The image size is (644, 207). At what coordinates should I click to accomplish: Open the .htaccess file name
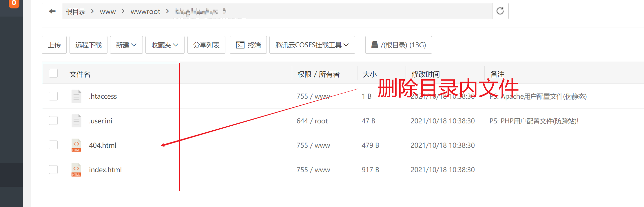(x=103, y=96)
